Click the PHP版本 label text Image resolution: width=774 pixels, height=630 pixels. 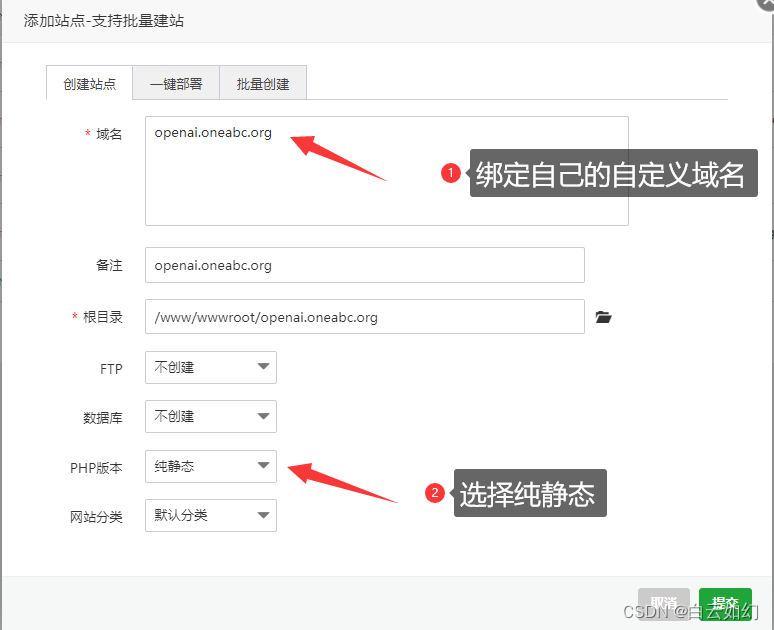[x=96, y=468]
